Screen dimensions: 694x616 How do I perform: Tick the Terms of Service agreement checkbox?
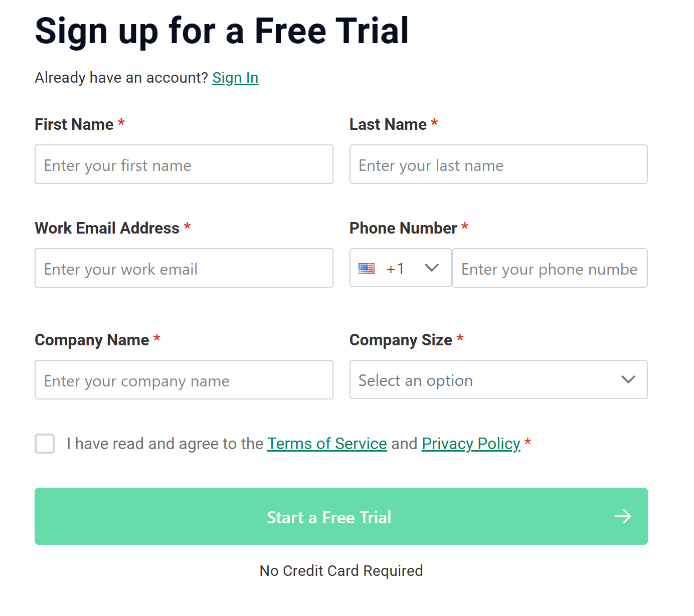[x=45, y=444]
